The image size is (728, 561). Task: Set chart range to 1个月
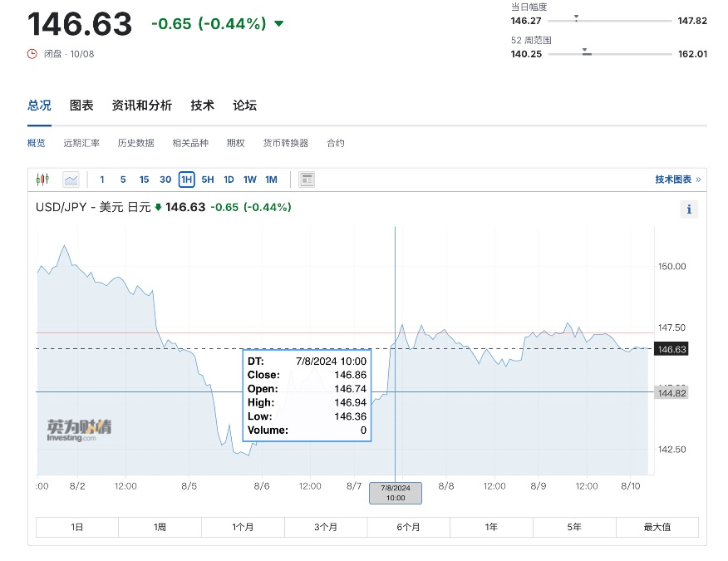(243, 527)
